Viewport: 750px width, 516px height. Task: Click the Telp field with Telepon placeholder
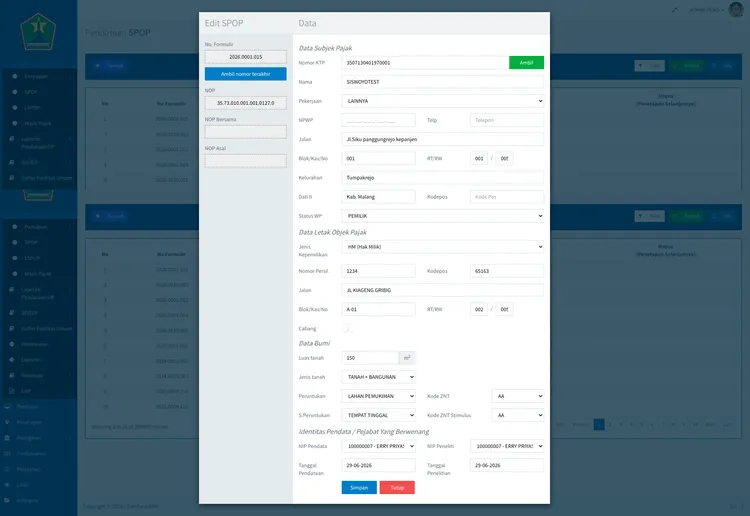coord(507,120)
